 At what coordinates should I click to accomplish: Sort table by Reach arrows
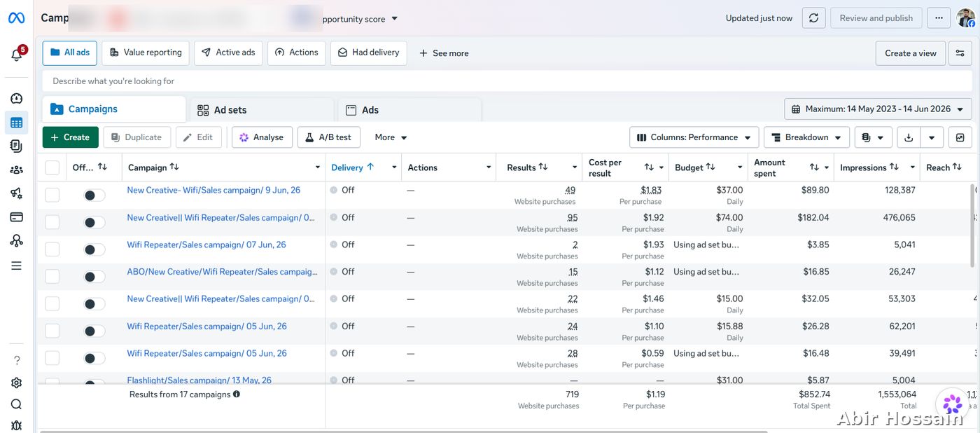point(957,167)
